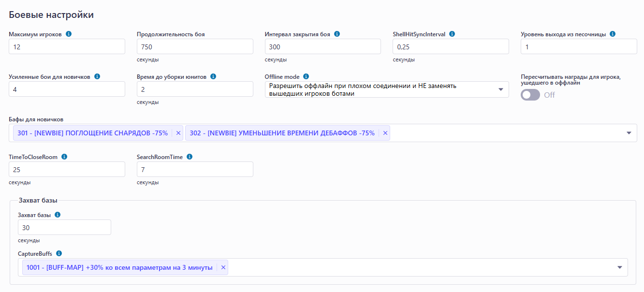Click info icon for Уровень выхода из песочницы

613,34
